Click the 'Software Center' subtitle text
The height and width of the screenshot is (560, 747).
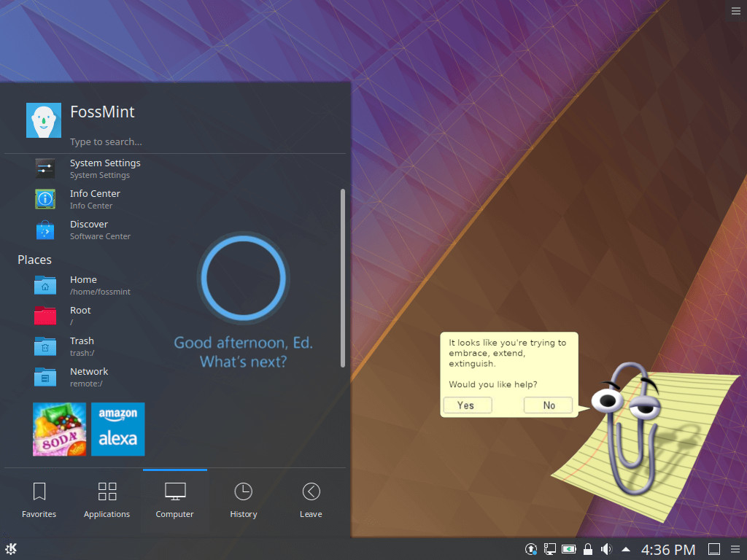coord(100,236)
